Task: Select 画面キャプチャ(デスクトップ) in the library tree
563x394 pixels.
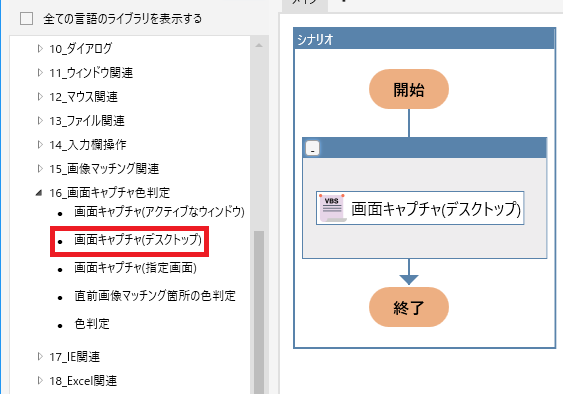Action: [x=138, y=240]
